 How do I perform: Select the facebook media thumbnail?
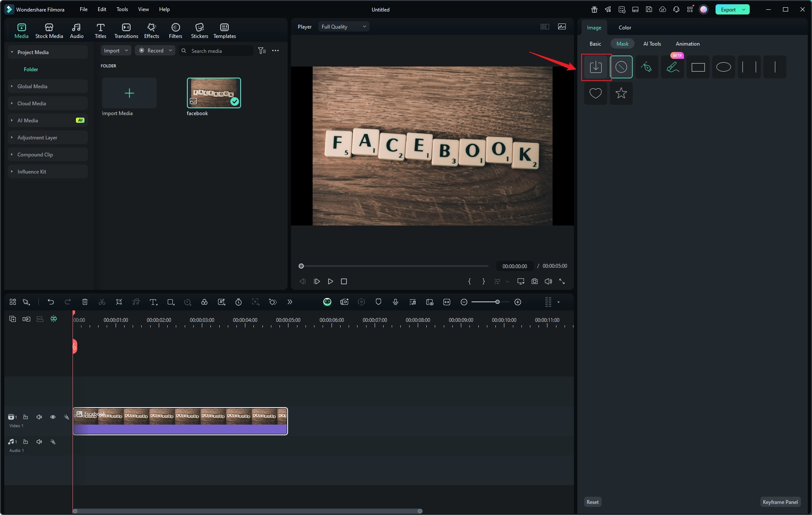pyautogui.click(x=214, y=93)
